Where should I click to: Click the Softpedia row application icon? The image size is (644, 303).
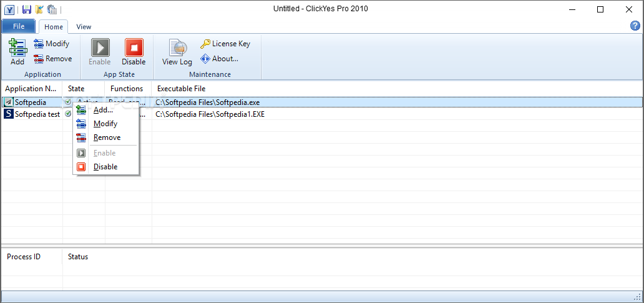click(x=8, y=102)
